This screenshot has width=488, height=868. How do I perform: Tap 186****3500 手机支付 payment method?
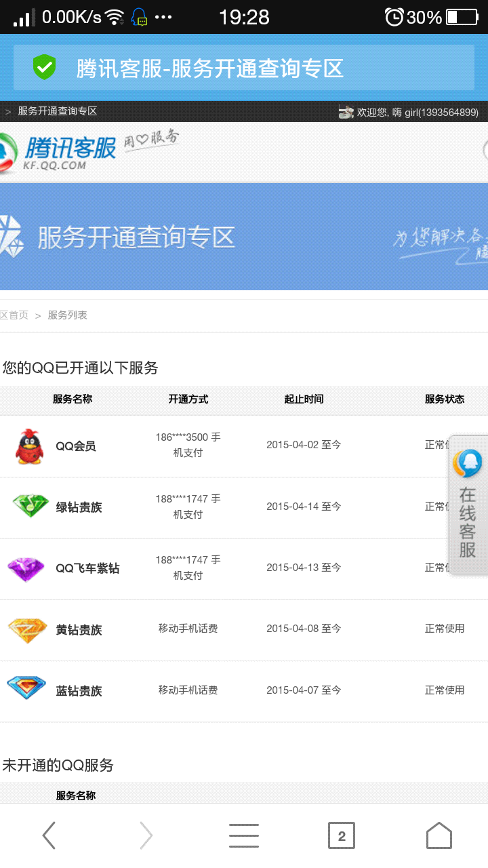188,445
